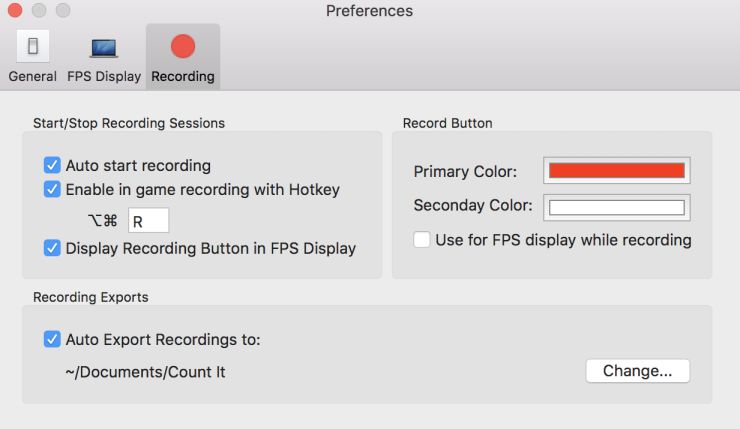This screenshot has width=740, height=429.
Task: Click the FPS Display laptop icon
Action: click(104, 47)
